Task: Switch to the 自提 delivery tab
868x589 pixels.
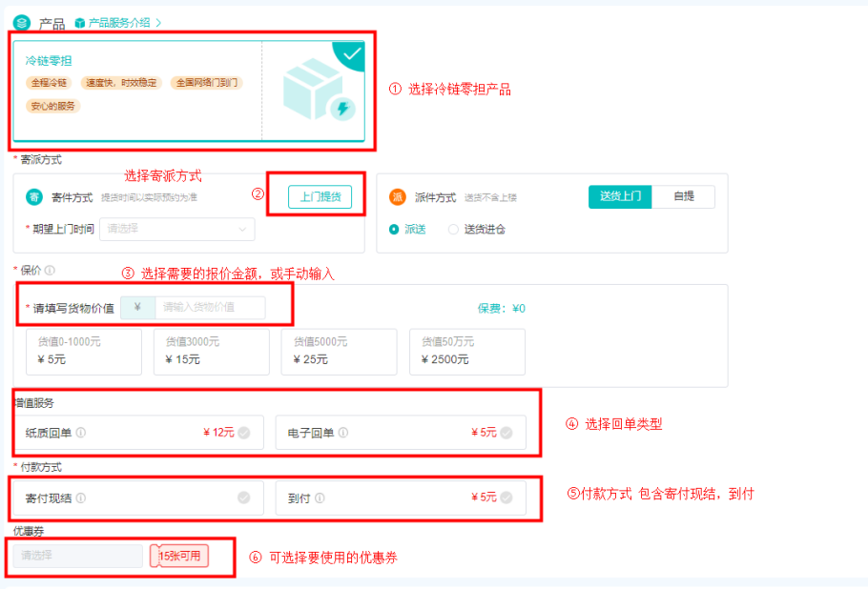Action: pyautogui.click(x=684, y=197)
